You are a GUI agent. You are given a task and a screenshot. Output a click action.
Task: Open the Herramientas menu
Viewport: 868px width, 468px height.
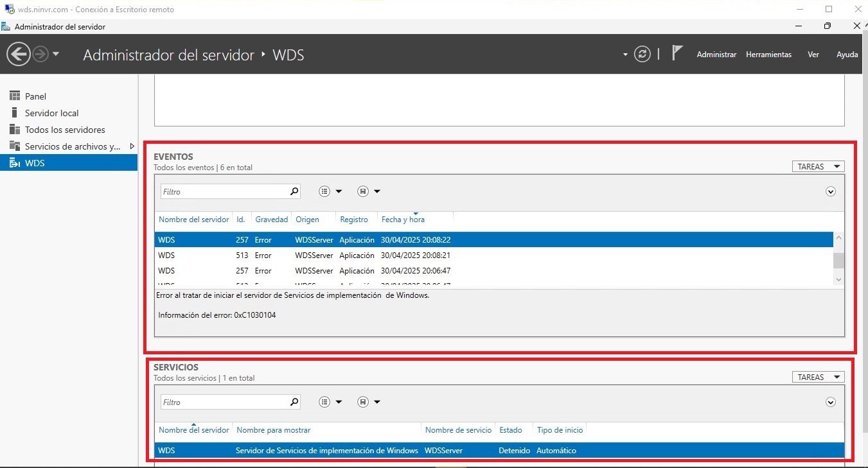(x=768, y=55)
